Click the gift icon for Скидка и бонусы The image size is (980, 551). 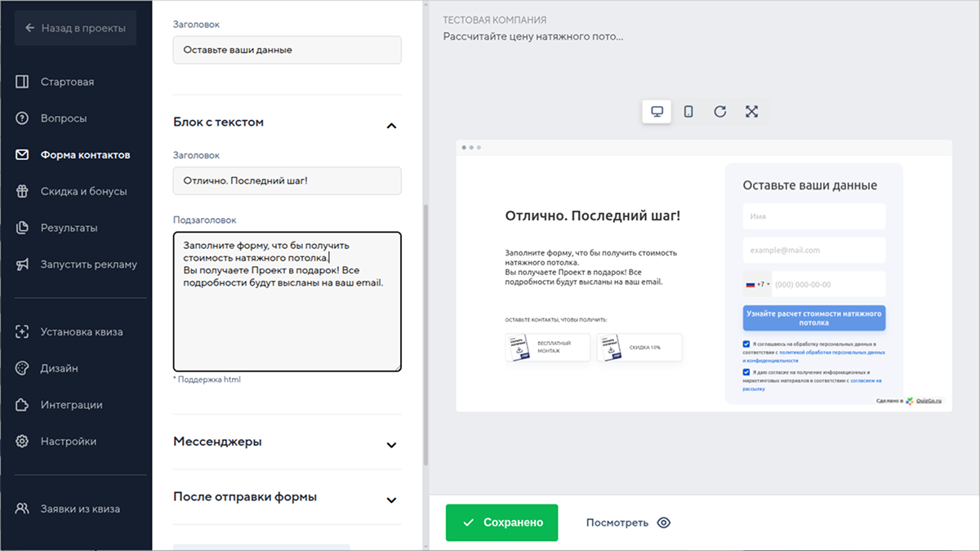click(x=23, y=191)
